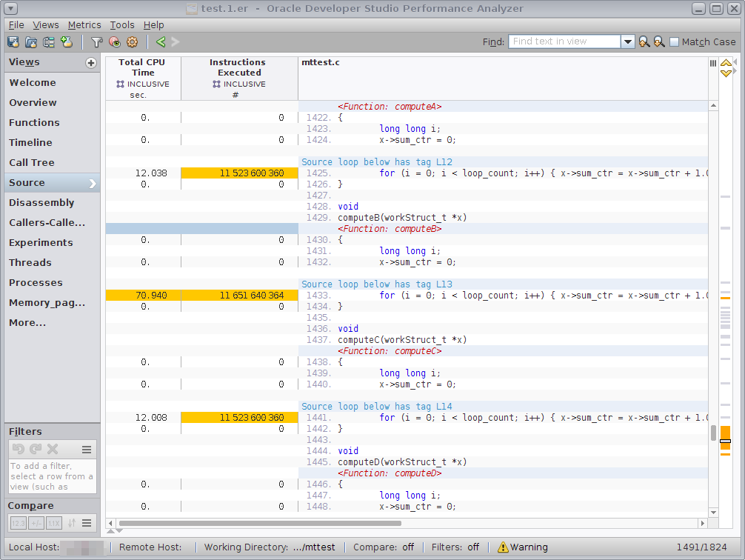Open the Disassembly view
Image resolution: width=745 pixels, height=560 pixels.
[x=41, y=203]
